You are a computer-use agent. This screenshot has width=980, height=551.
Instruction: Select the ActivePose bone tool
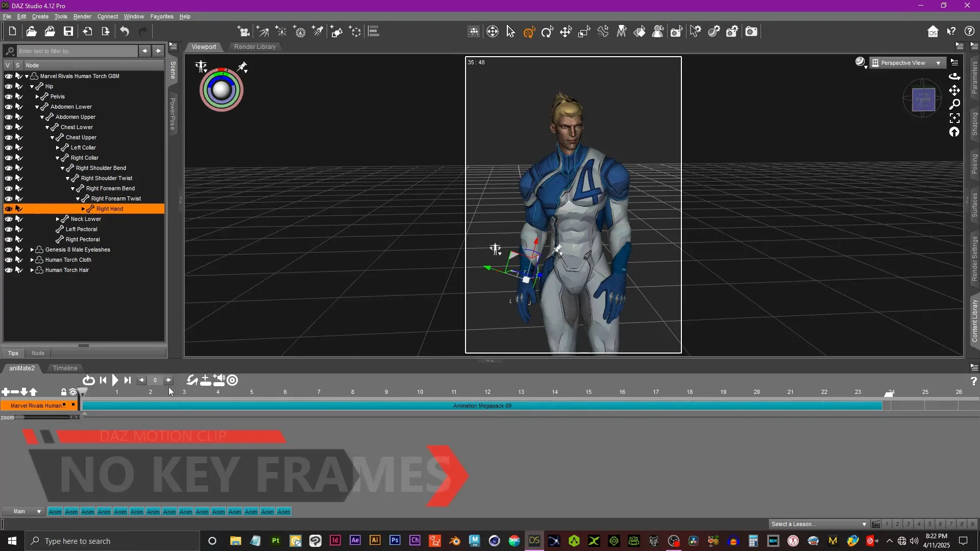[x=603, y=32]
